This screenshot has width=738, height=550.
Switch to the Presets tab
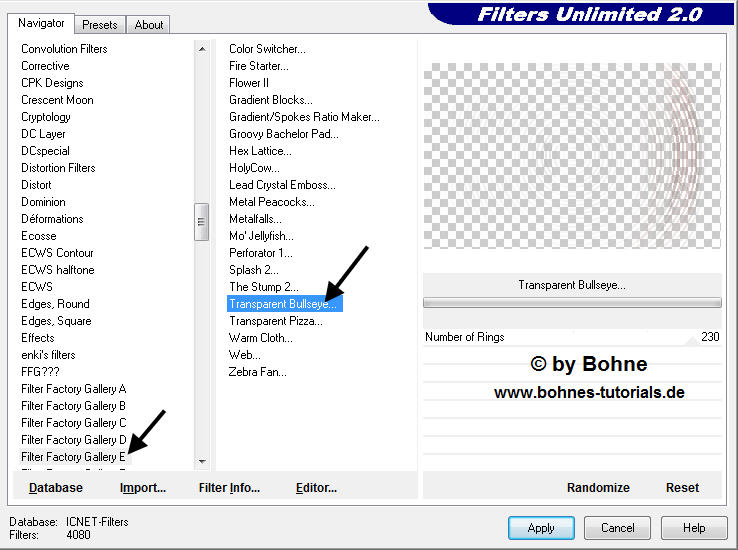100,24
